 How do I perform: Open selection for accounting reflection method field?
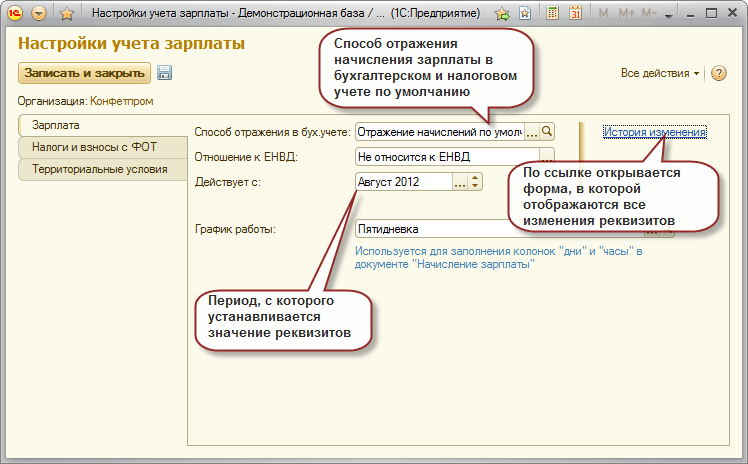pos(532,131)
